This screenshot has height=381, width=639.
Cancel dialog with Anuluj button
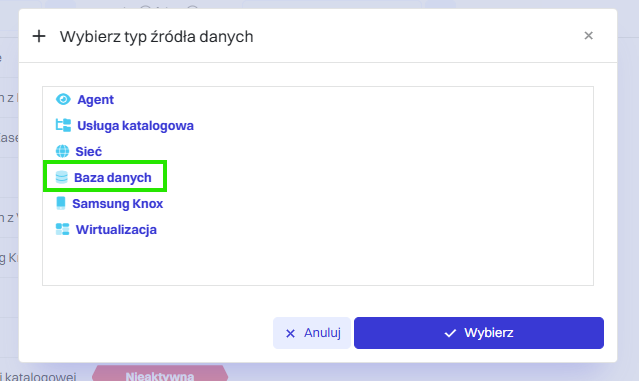click(312, 333)
